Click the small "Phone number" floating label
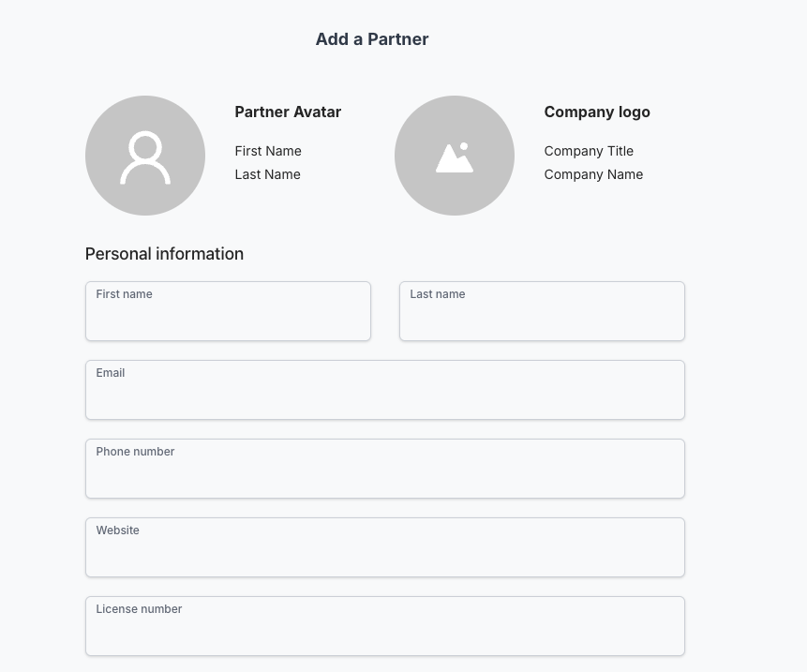The image size is (807, 672). pyautogui.click(x=135, y=452)
